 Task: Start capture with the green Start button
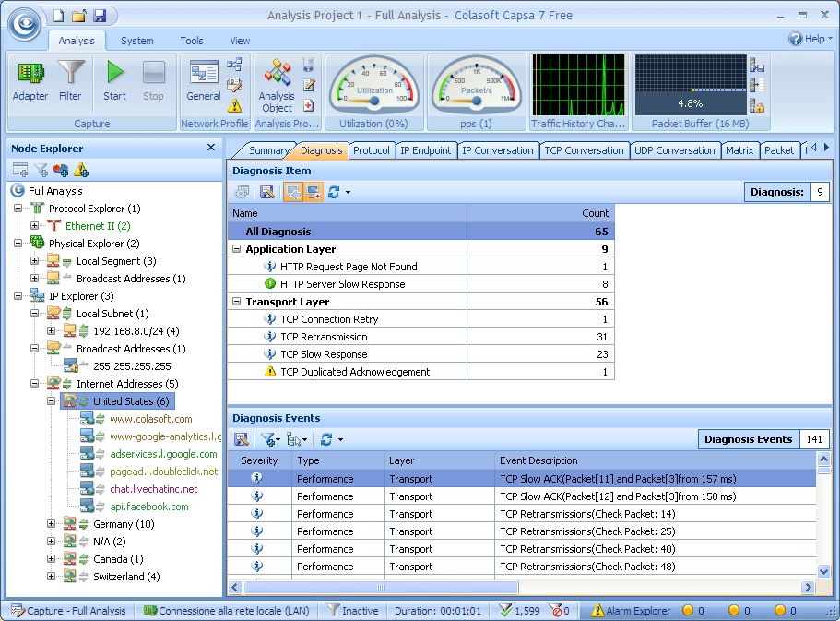pyautogui.click(x=115, y=80)
